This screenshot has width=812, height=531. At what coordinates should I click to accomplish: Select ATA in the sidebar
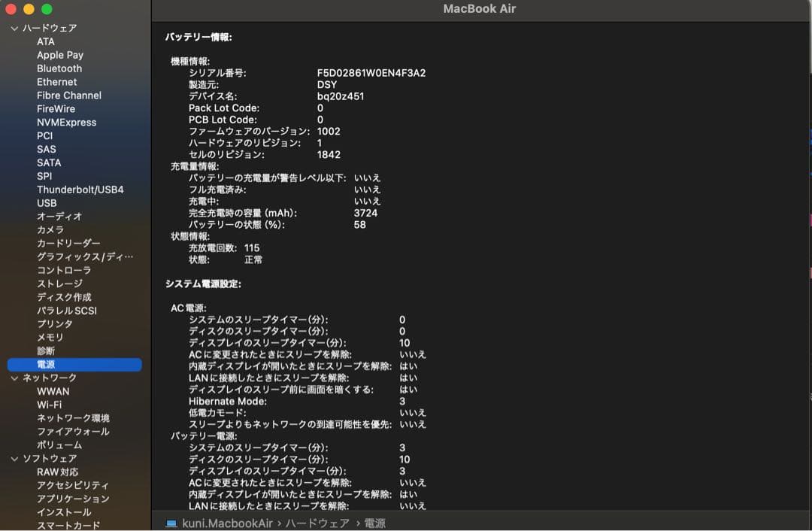[x=46, y=41]
